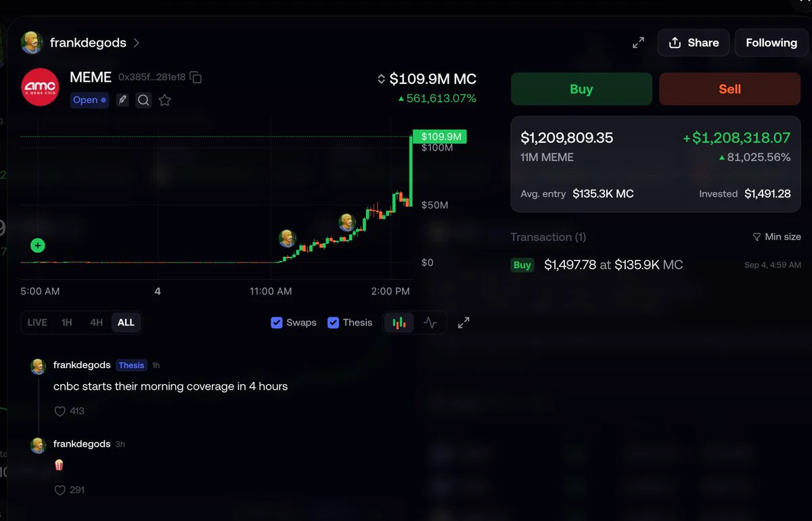Click the red Sell button

[x=729, y=89]
